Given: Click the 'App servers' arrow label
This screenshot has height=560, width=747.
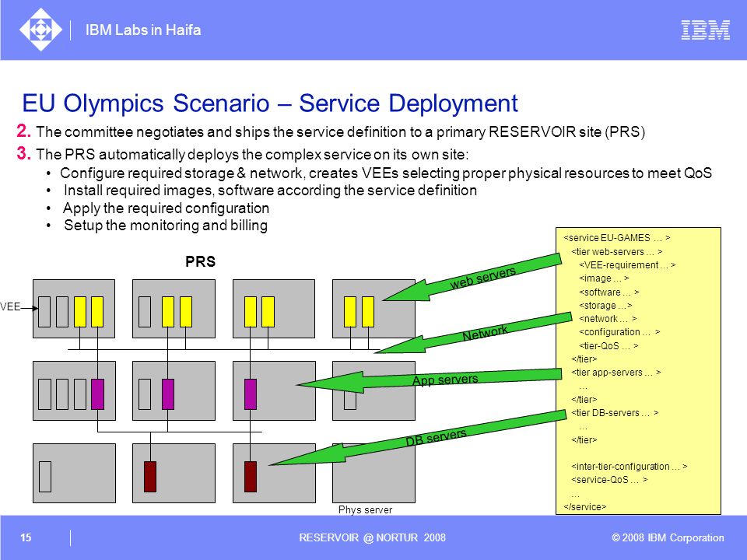Looking at the screenshot, I should (445, 380).
